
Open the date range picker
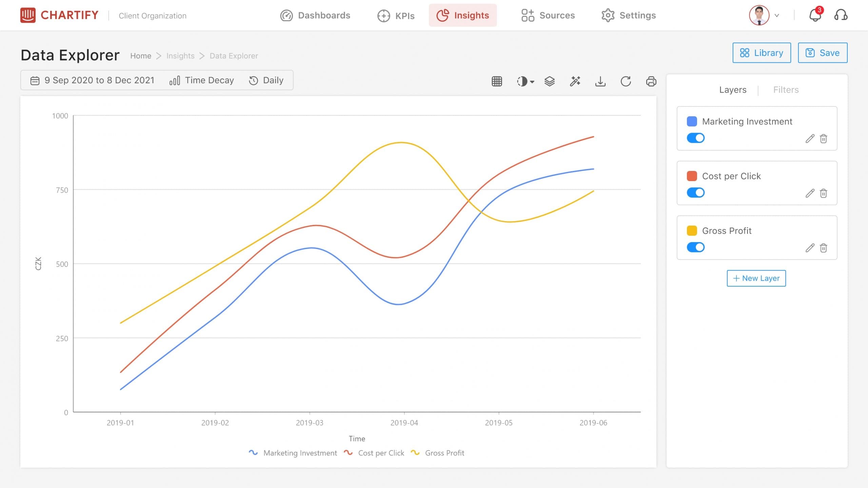coord(92,80)
